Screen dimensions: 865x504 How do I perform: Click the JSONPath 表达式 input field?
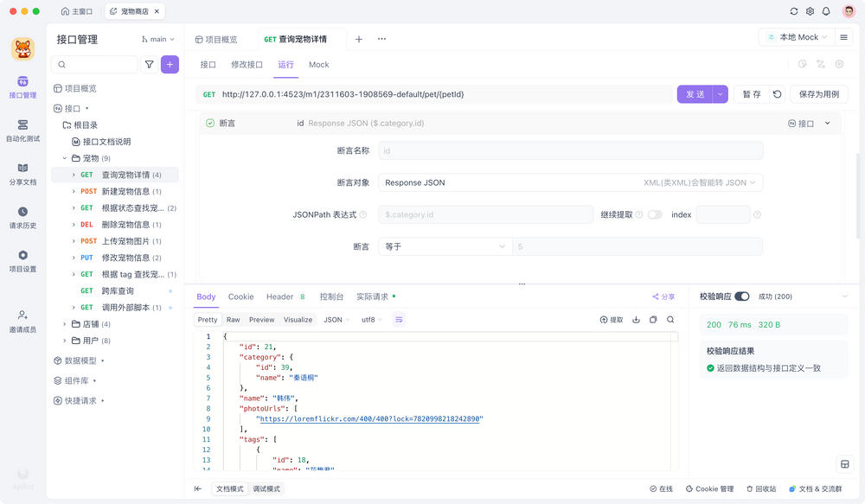click(x=484, y=214)
